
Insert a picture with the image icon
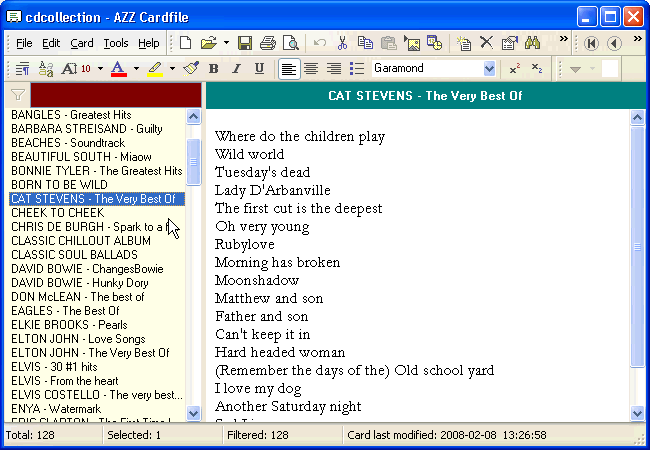[x=411, y=43]
